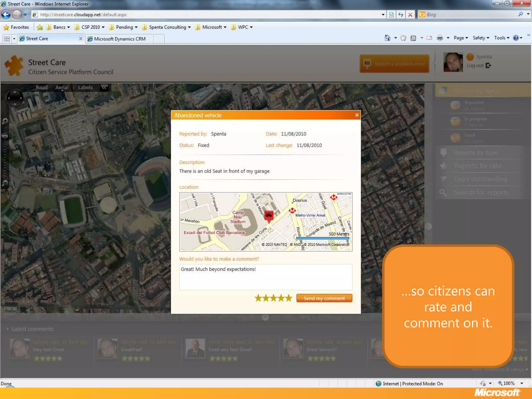Open the CSP 2010 favorites folder
The height and width of the screenshot is (399, 532).
(x=89, y=27)
